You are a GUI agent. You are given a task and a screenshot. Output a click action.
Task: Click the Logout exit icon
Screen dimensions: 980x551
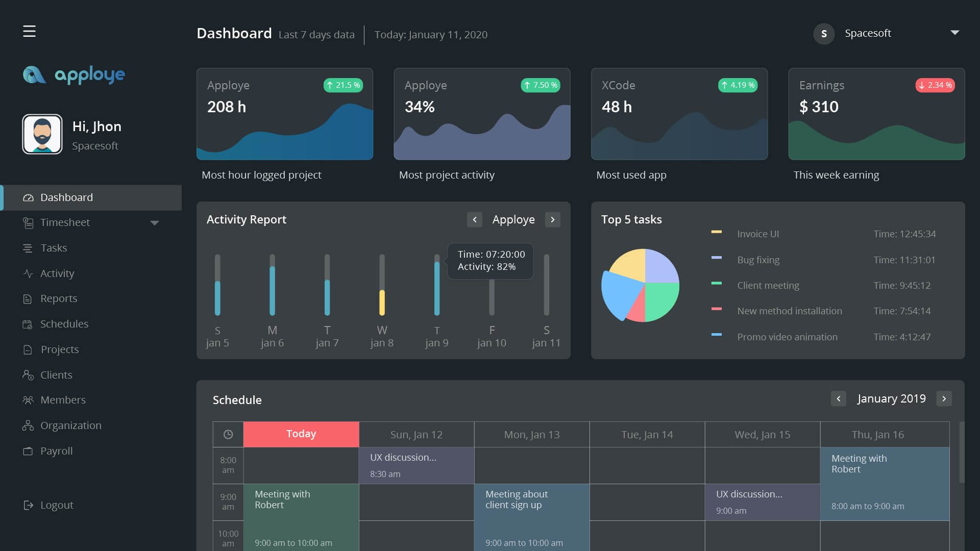point(28,505)
